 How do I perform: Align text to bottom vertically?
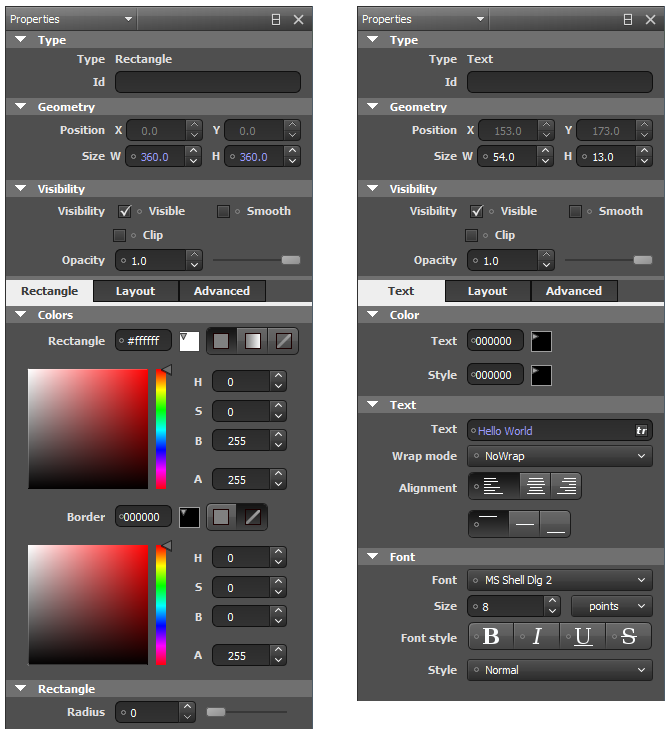click(x=555, y=524)
